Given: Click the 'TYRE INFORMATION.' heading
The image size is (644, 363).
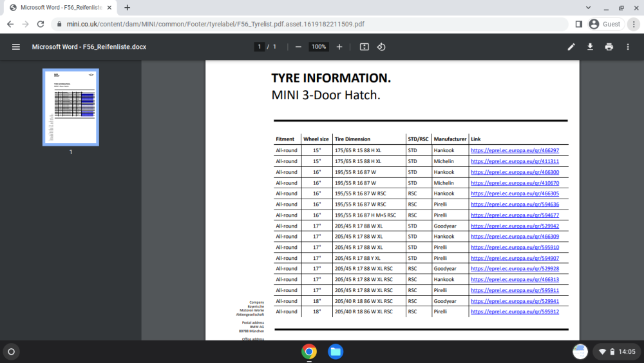Looking at the screenshot, I should point(331,78).
